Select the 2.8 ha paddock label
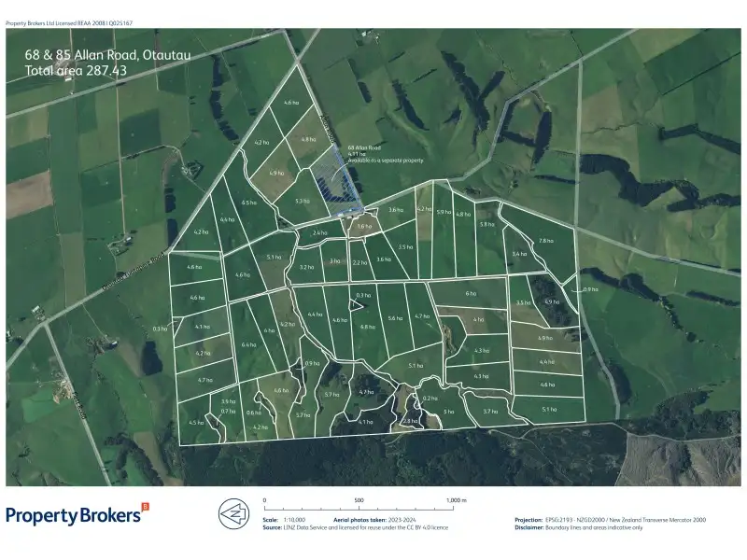The image size is (747, 560). [x=408, y=421]
